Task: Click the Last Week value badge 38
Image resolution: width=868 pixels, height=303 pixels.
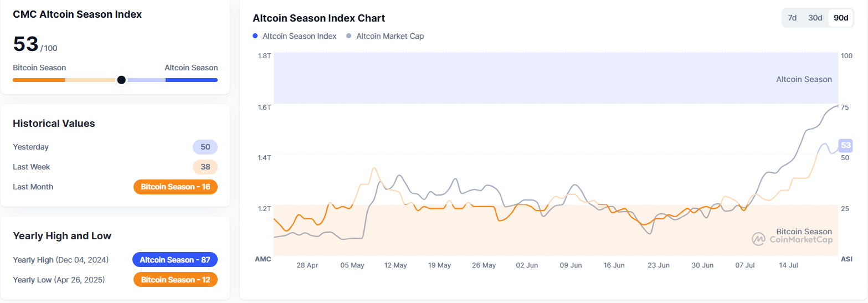Action: 205,167
